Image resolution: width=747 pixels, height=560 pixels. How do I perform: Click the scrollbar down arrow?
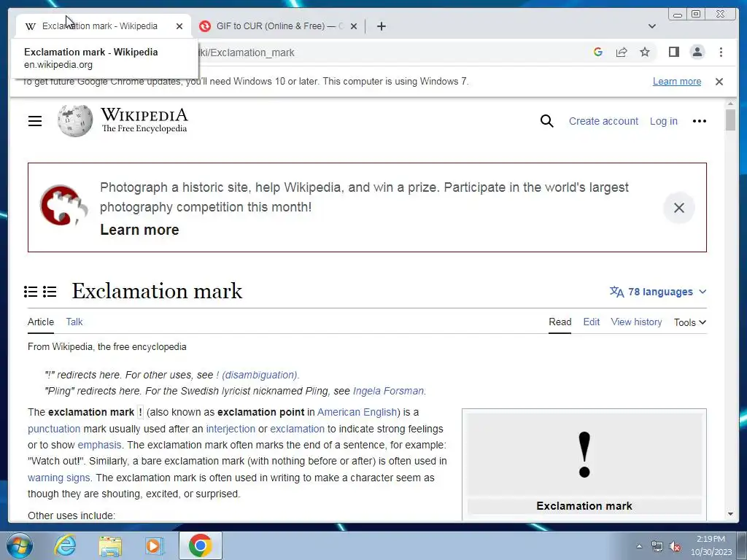pos(730,514)
